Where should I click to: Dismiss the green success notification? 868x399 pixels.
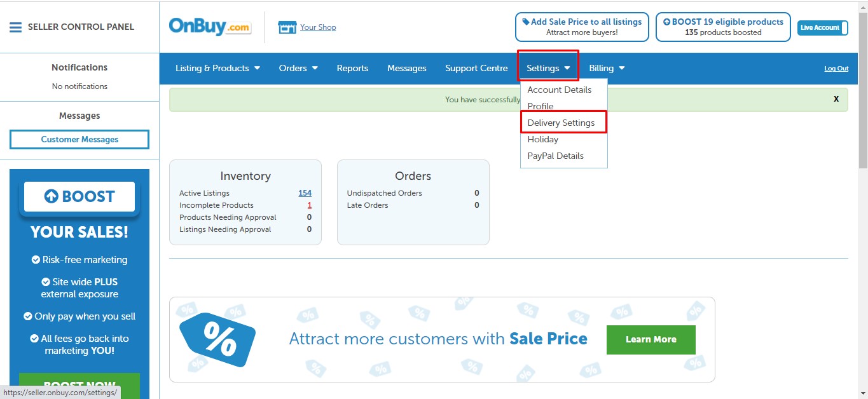(836, 99)
